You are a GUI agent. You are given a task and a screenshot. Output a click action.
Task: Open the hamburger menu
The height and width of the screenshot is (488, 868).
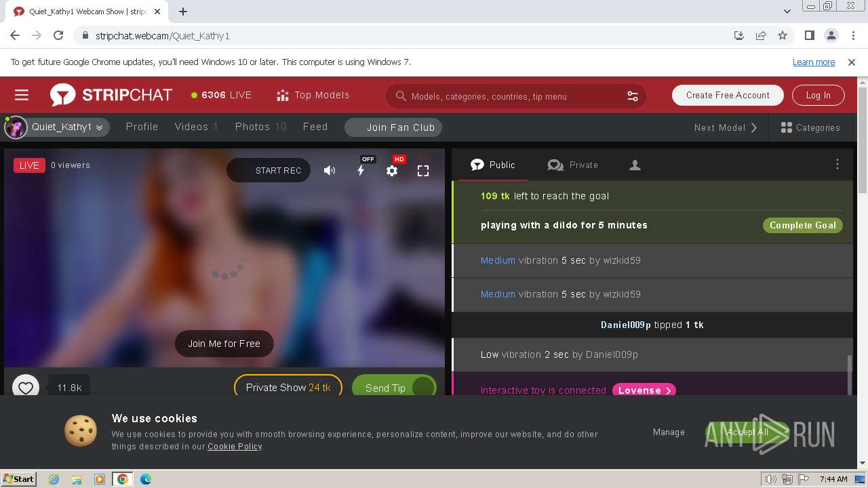click(x=22, y=95)
